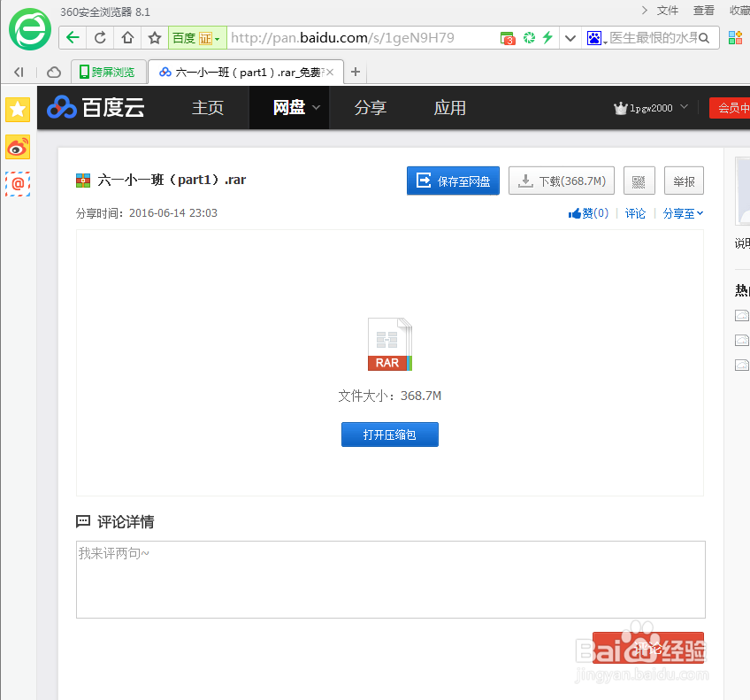Click the 评论详情 heading
This screenshot has height=700, width=750.
126,521
